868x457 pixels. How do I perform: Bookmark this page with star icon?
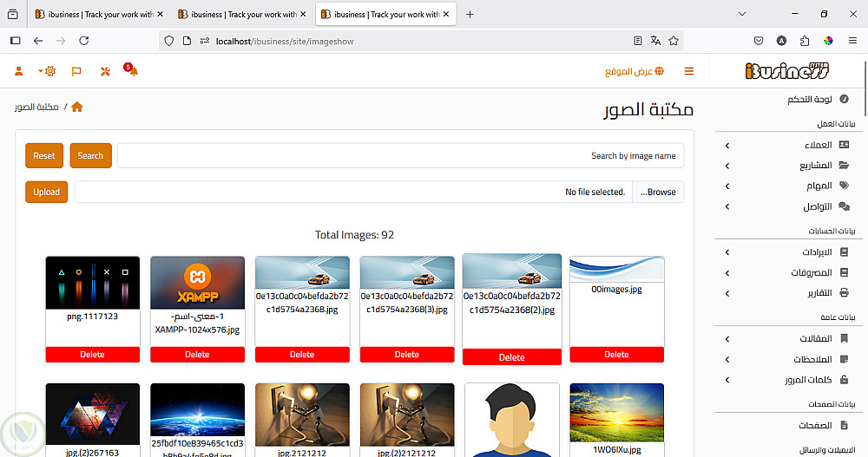674,41
